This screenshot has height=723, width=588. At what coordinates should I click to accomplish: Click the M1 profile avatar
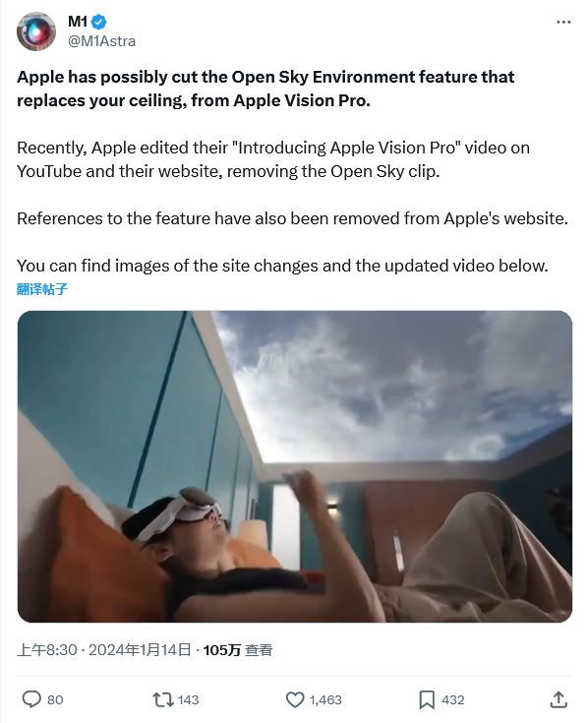[36, 31]
